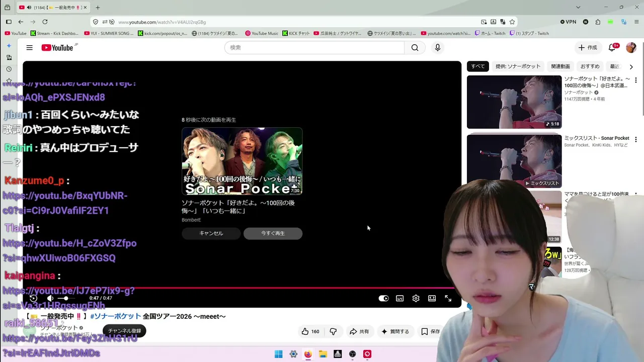Open the sidebar history clock icon
This screenshot has width=644, height=362.
9,69
